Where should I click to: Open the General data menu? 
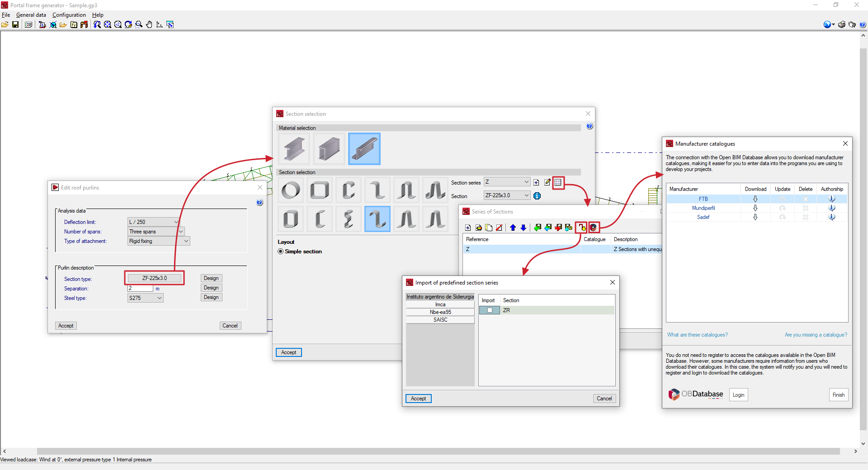(x=31, y=15)
